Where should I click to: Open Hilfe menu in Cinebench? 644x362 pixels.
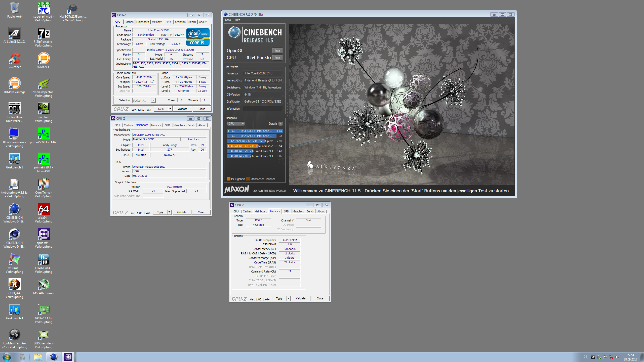point(237,20)
